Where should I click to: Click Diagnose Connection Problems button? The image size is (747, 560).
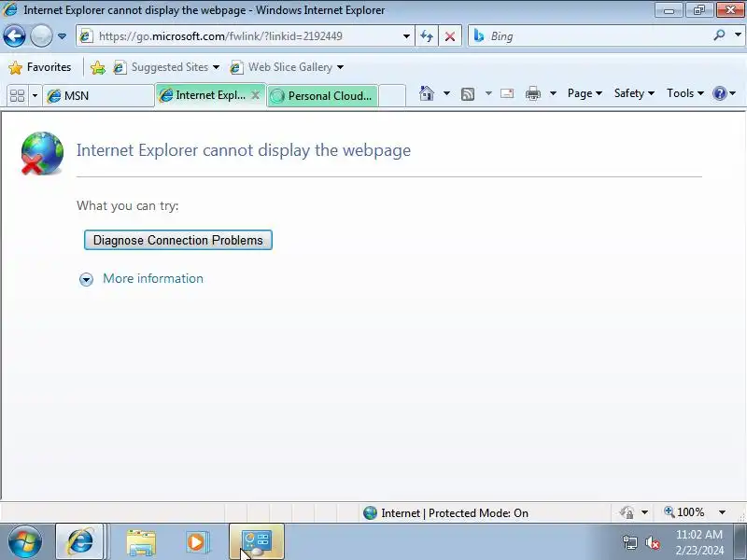pos(178,240)
